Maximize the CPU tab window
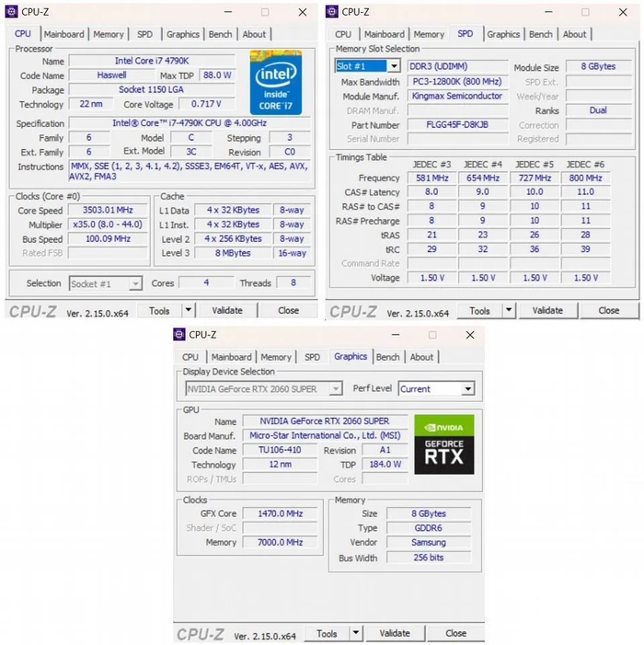The image size is (644, 645). coord(265,12)
